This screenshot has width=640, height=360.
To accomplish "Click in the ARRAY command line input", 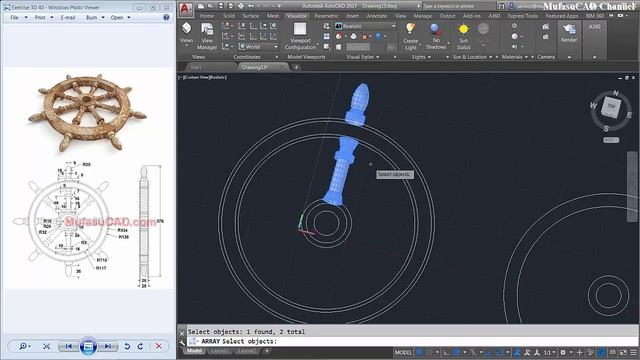I will (412, 341).
